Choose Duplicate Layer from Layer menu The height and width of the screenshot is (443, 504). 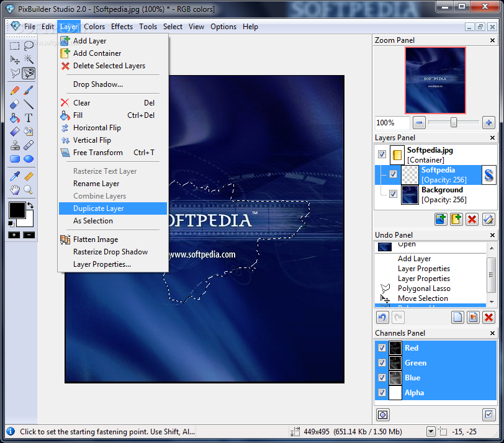(113, 208)
